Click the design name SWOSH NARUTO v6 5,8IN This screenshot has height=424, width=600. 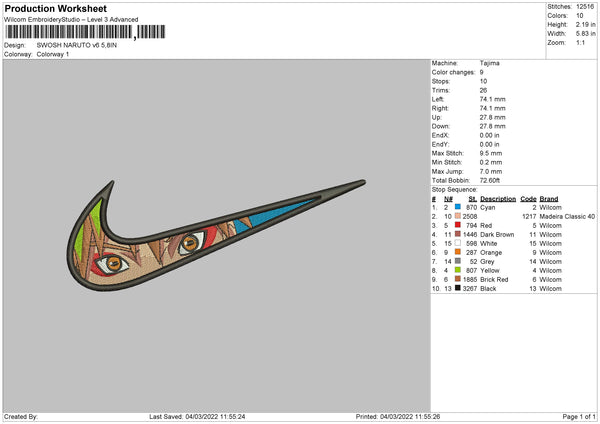tap(77, 45)
